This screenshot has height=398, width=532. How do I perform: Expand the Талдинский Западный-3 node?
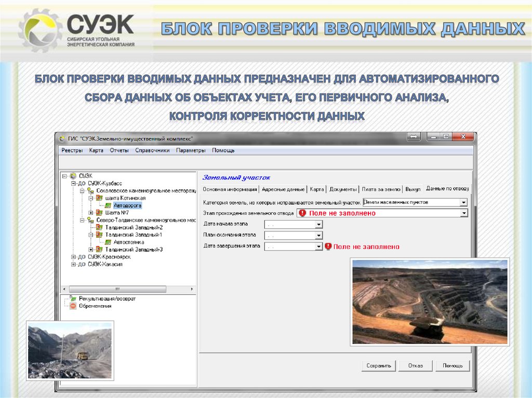point(90,250)
